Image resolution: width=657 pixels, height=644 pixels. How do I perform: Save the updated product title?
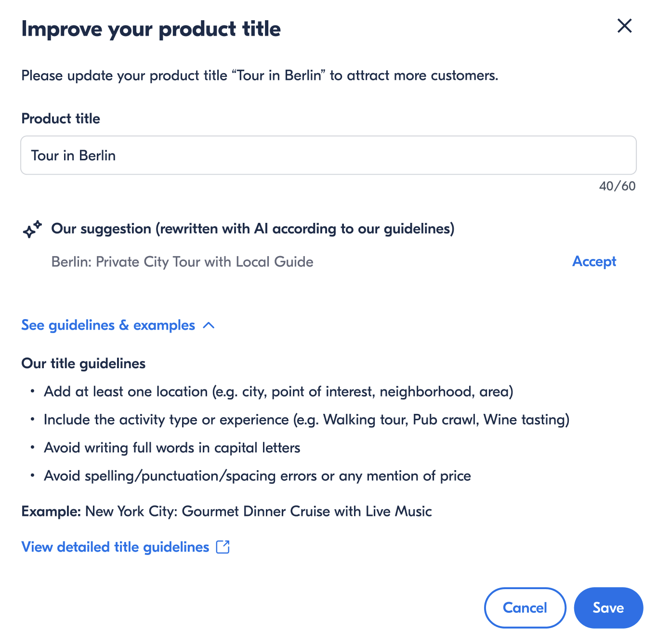[x=608, y=607]
